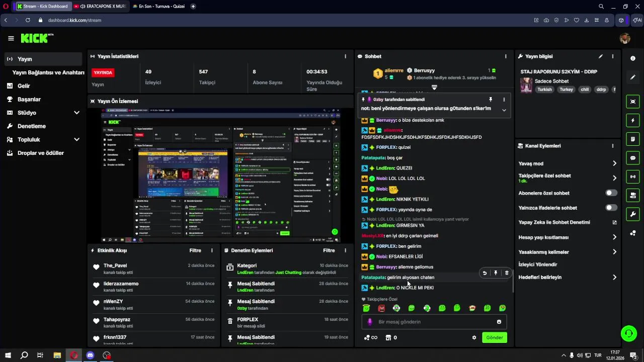Image resolution: width=644 pixels, height=362 pixels.
Task: Open Discord from the Windows taskbar
Action: point(90,355)
